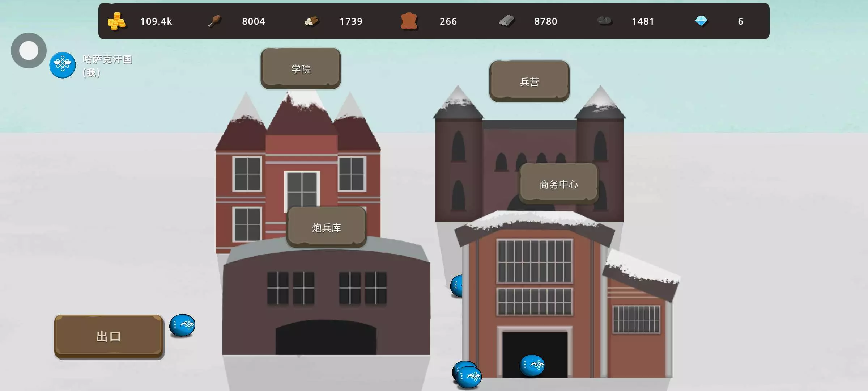Tap the diamond count number 6
Viewport: 868px width, 391px height.
740,21
